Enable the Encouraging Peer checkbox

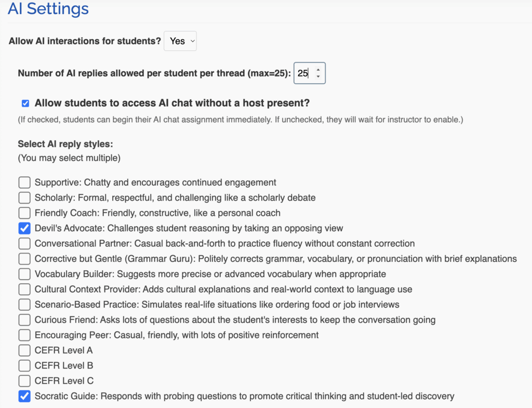24,335
